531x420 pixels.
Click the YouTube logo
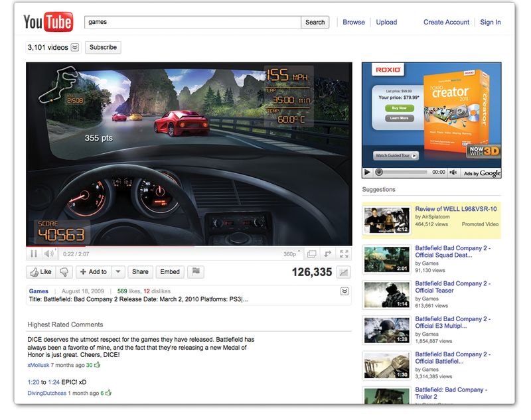click(x=48, y=22)
